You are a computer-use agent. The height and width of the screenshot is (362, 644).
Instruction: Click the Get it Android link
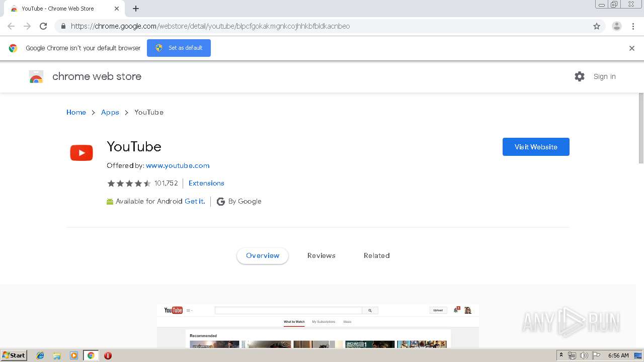195,202
